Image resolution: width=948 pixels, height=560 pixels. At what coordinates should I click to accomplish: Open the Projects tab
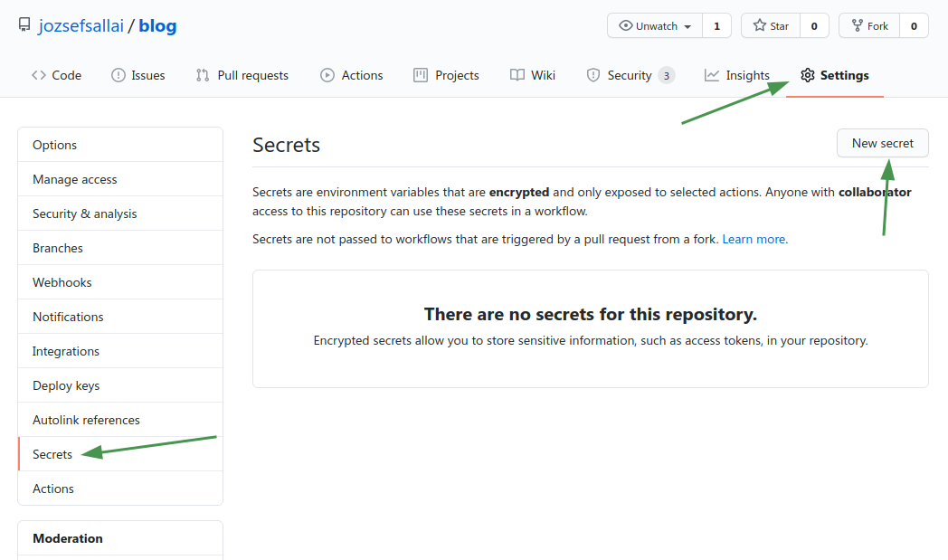coord(446,75)
